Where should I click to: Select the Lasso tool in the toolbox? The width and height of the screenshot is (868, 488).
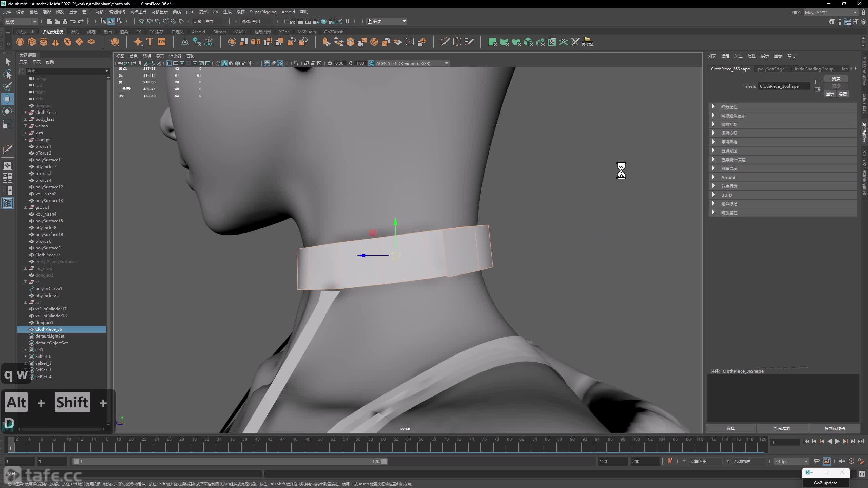[x=7, y=74]
